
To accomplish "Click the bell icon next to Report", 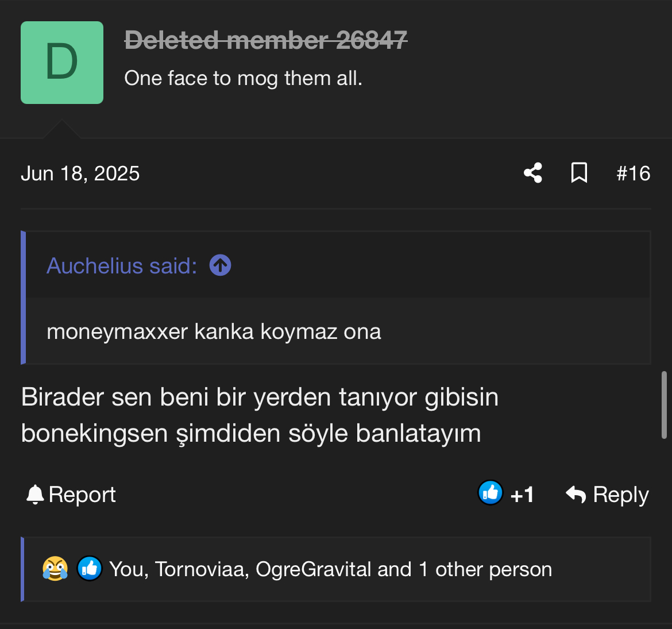I will pos(35,495).
